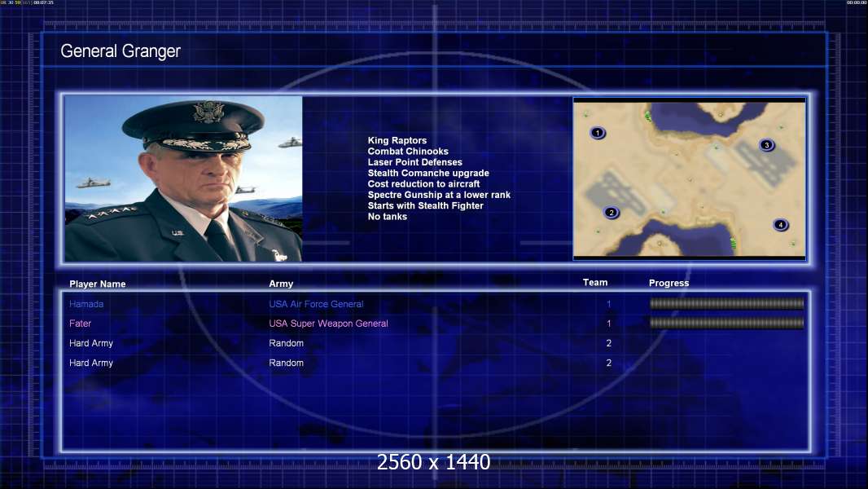Click the Team column header
Screen dimensions: 868x489
[595, 283]
